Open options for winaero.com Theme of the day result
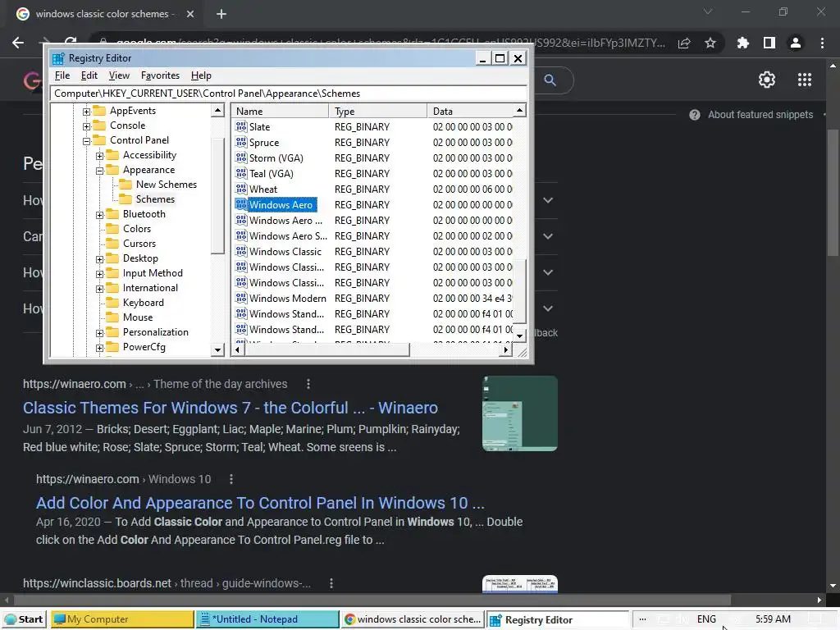 pos(308,384)
